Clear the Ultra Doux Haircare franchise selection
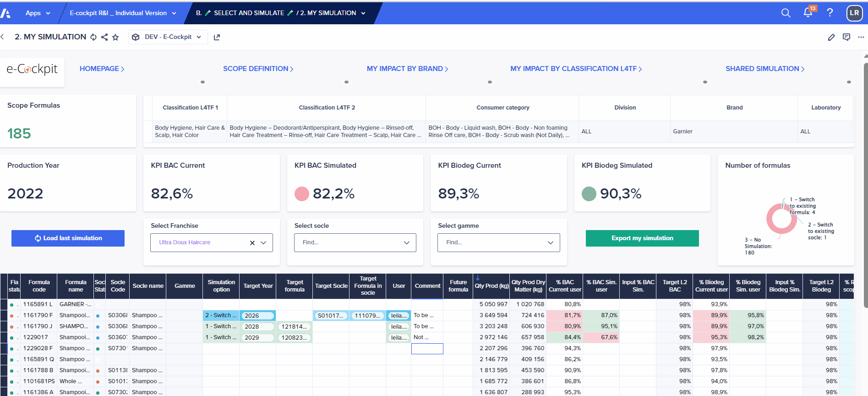868x396 pixels. point(252,243)
